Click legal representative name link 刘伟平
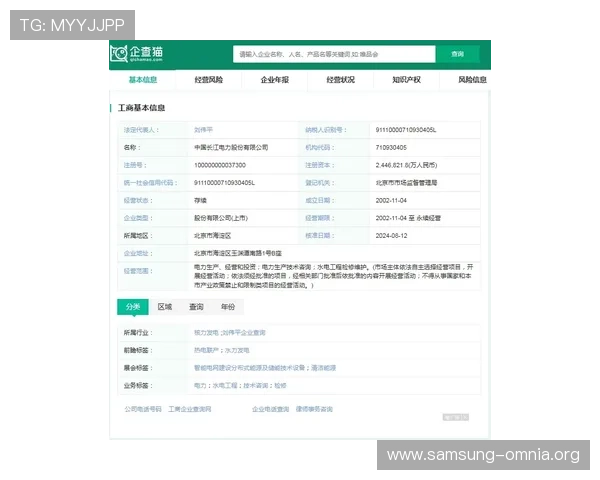The height and width of the screenshot is (480, 600). (x=203, y=130)
